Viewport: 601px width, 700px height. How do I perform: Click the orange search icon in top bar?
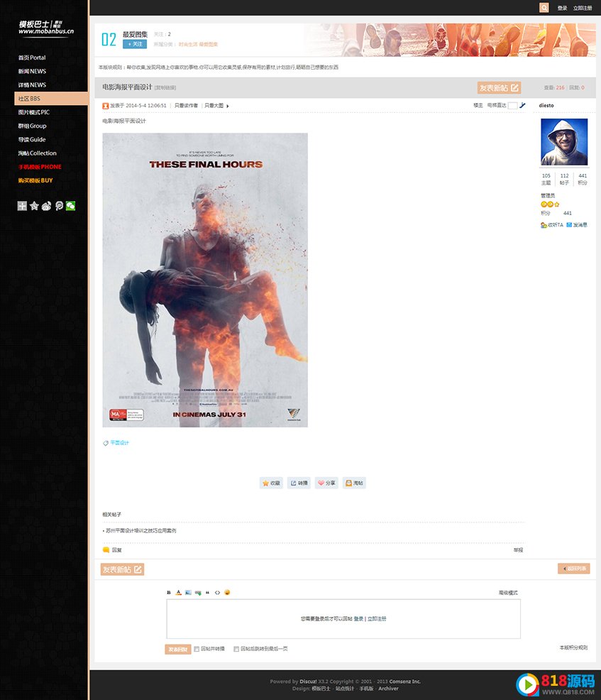(x=544, y=8)
